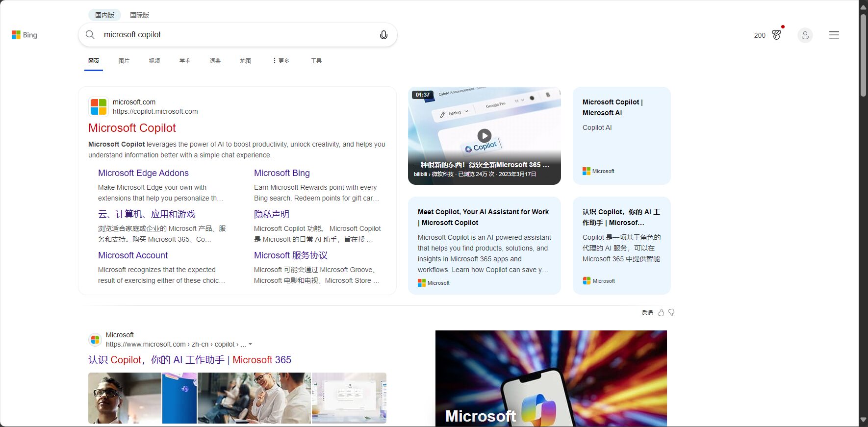Open the 隐私声明 sublink
868x427 pixels.
(272, 214)
